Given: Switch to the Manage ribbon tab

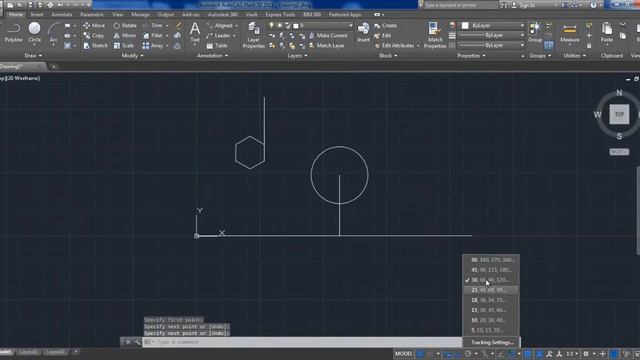Looking at the screenshot, I should pos(140,14).
